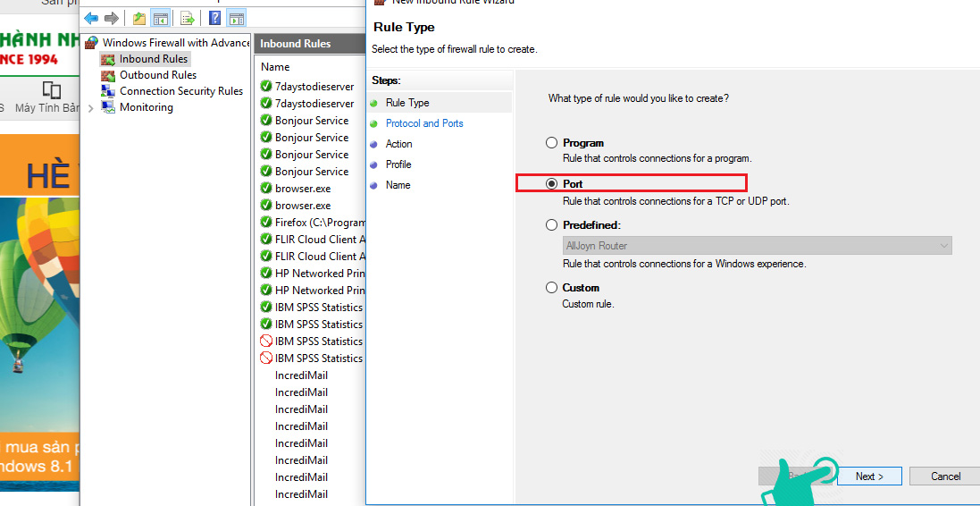Click the dark Inbound Rules pane header

pos(310,44)
